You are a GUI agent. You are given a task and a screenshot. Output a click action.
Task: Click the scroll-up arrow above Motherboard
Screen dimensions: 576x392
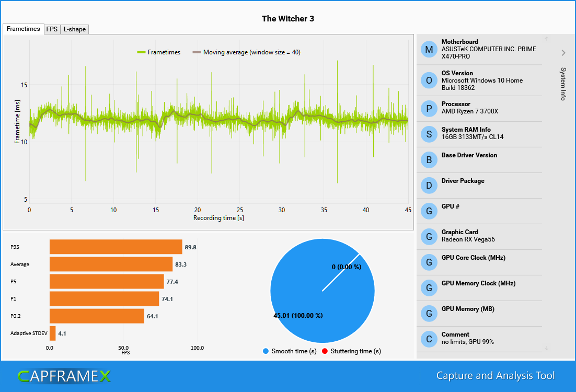click(x=546, y=38)
